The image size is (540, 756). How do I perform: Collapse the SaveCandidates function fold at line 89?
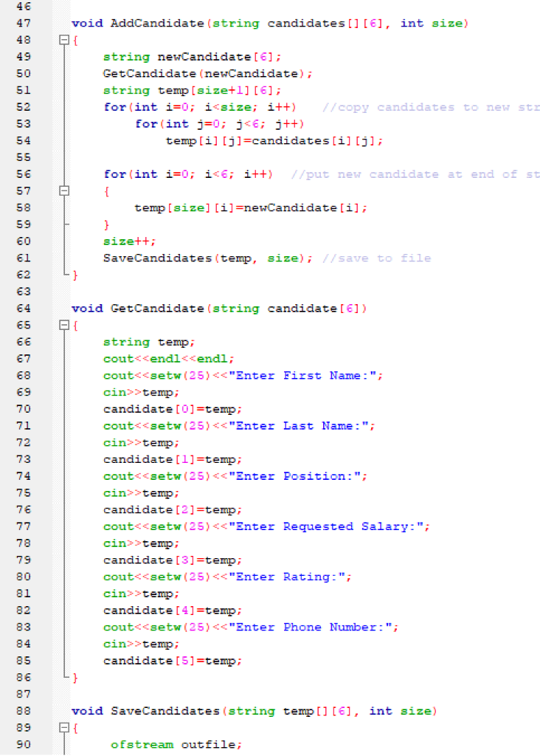point(64,727)
